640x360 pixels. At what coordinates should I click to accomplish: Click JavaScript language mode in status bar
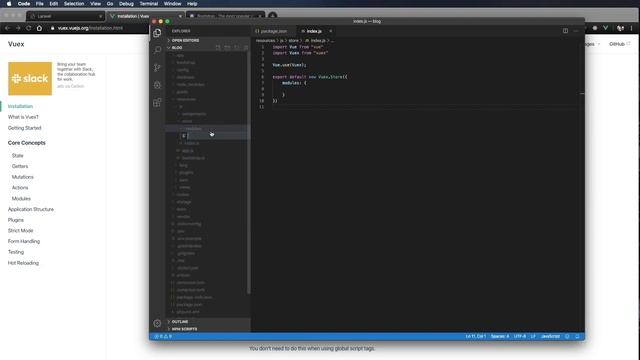coord(550,337)
